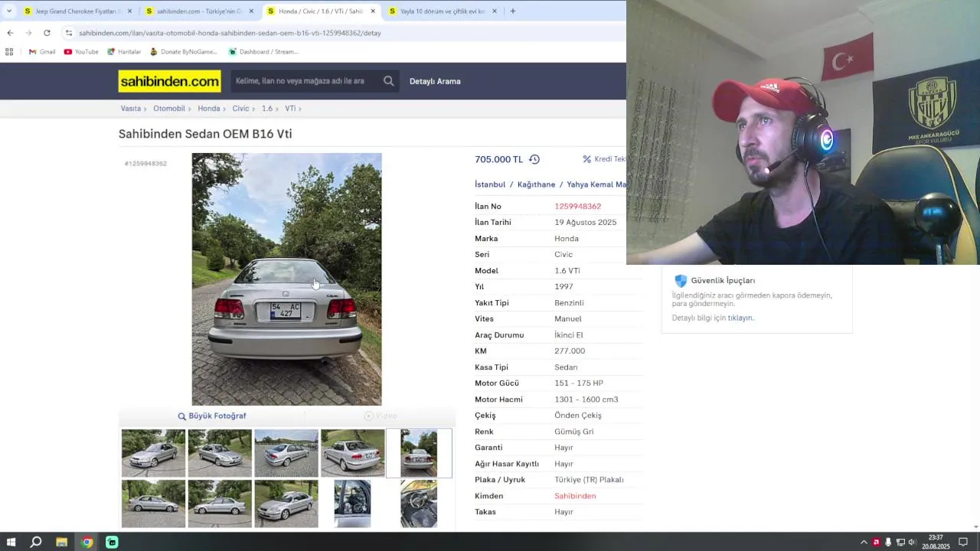Open the Chrome apps grid icon

pos(9,52)
